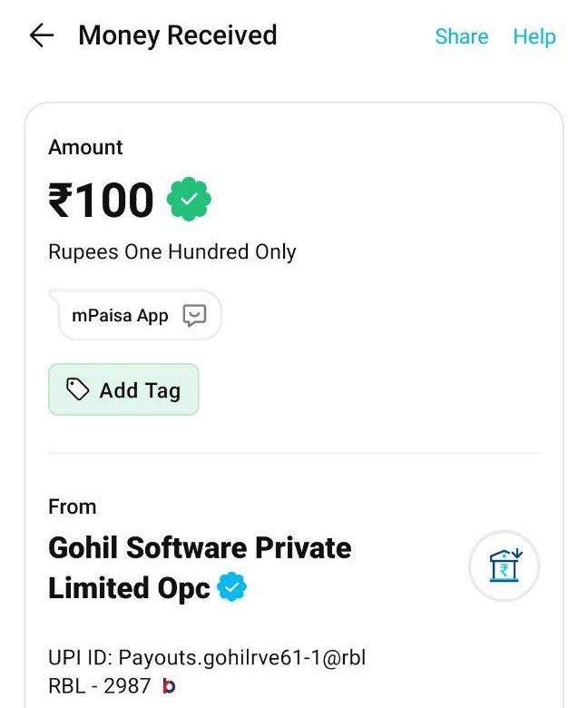Image resolution: width=588 pixels, height=708 pixels.
Task: Select the mPaisa App note bubble
Action: pos(135,315)
